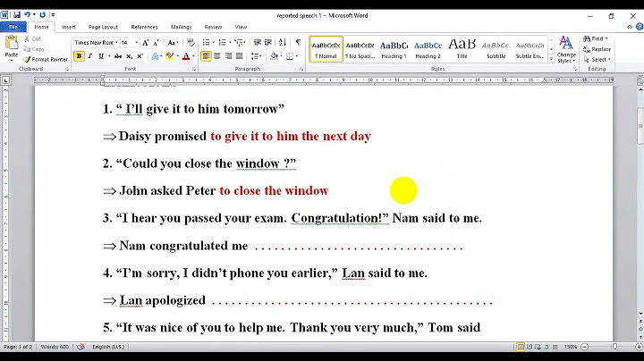Toggle Show/Hide paragraph marks
The height and width of the screenshot is (361, 644).
[298, 42]
